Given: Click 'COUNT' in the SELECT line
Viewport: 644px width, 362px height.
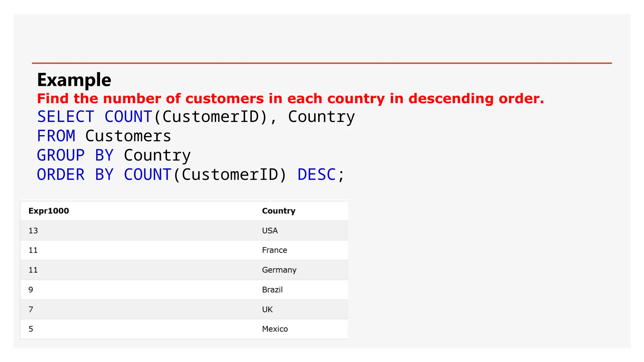Looking at the screenshot, I should tap(128, 117).
